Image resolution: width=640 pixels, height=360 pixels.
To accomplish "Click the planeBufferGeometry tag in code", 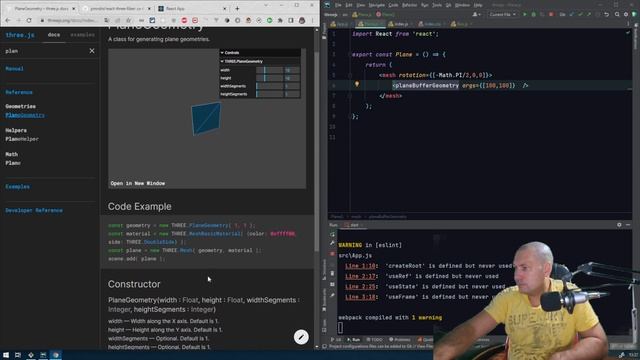I will click(426, 86).
